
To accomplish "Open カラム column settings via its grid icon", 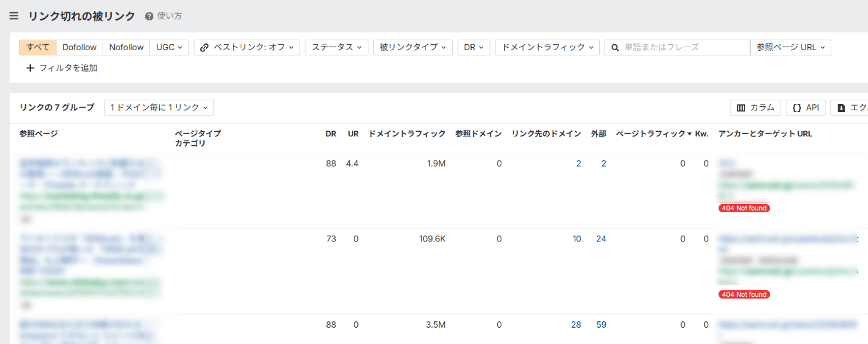I will 741,107.
